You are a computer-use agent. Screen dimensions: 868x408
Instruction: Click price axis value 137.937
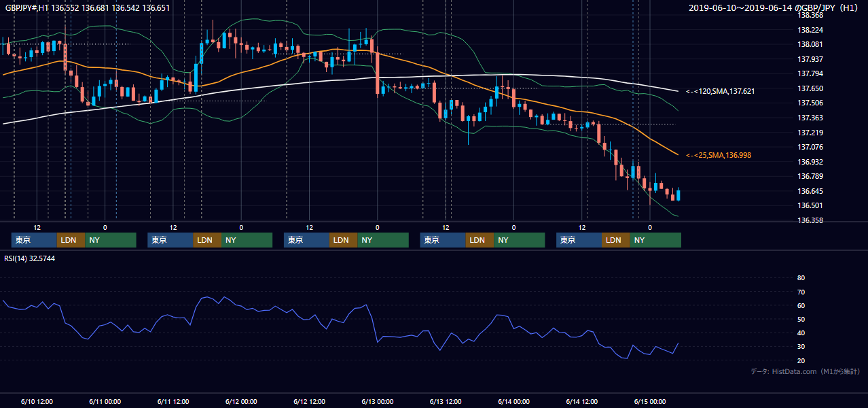pos(810,59)
